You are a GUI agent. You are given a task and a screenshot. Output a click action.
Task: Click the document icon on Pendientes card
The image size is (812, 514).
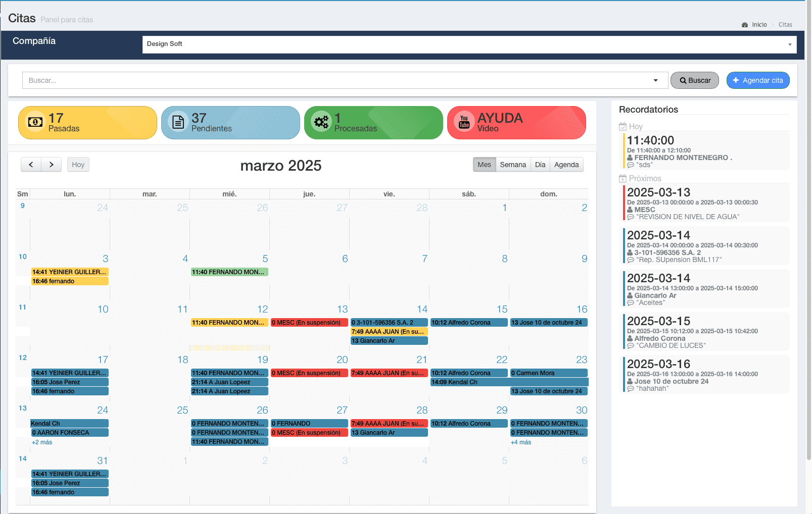coord(178,122)
